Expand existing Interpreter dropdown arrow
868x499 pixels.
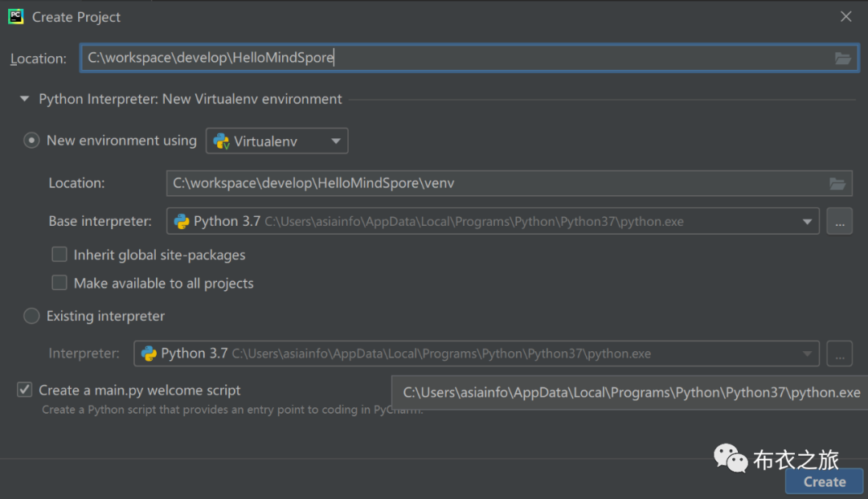(x=807, y=354)
